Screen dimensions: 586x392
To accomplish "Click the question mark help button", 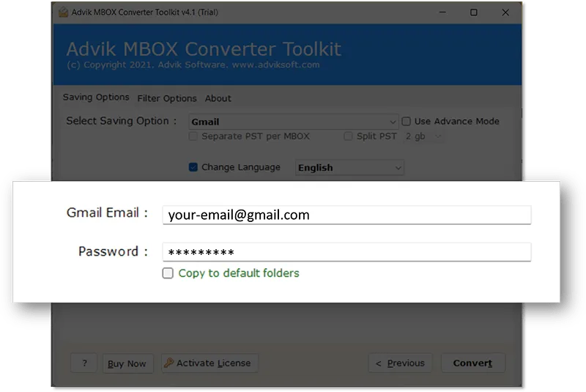I will (84, 363).
